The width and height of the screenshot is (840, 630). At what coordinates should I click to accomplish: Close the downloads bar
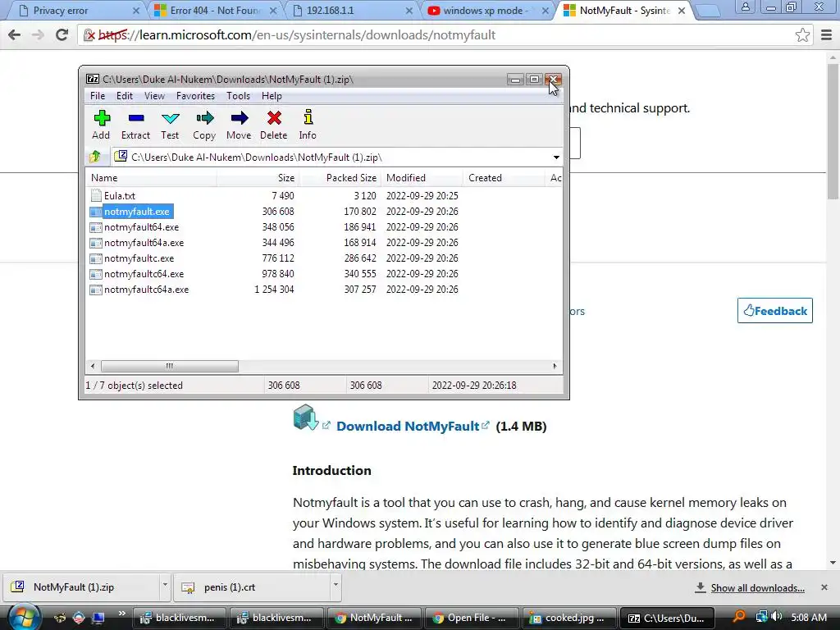pos(824,587)
